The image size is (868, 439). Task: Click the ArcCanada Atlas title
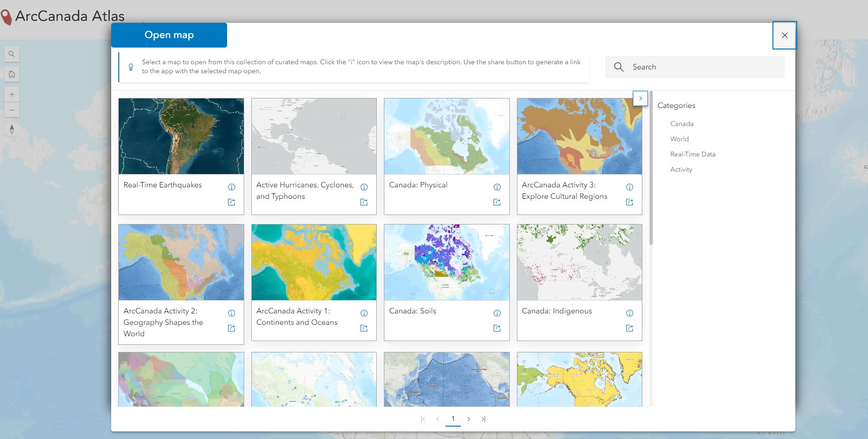coord(70,16)
